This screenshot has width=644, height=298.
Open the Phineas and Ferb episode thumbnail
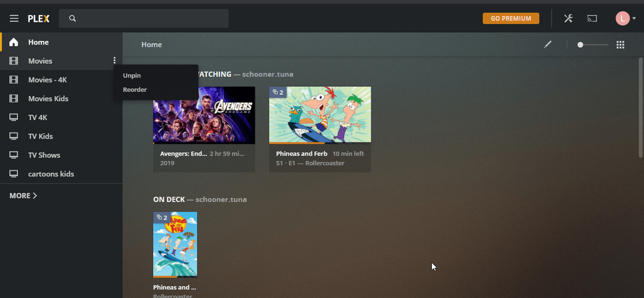click(320, 115)
